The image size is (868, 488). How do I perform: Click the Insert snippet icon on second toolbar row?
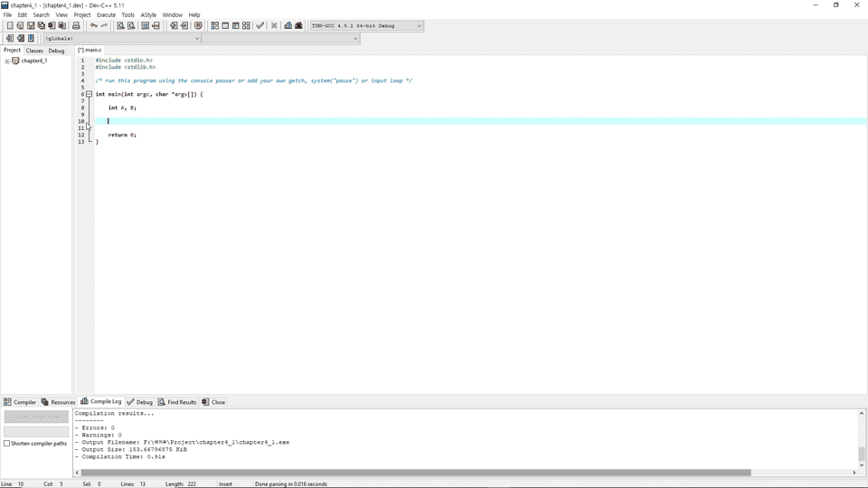(9, 38)
